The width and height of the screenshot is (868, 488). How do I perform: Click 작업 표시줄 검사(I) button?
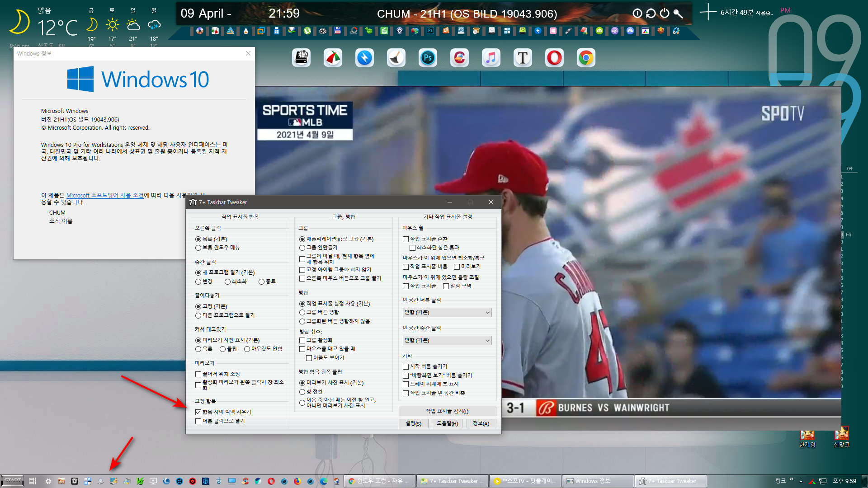(x=447, y=411)
